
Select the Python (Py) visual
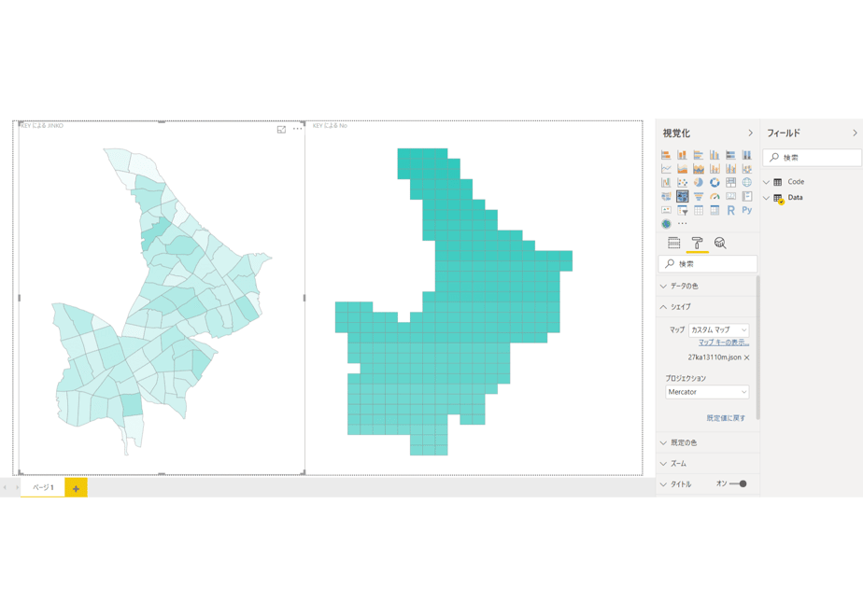747,210
